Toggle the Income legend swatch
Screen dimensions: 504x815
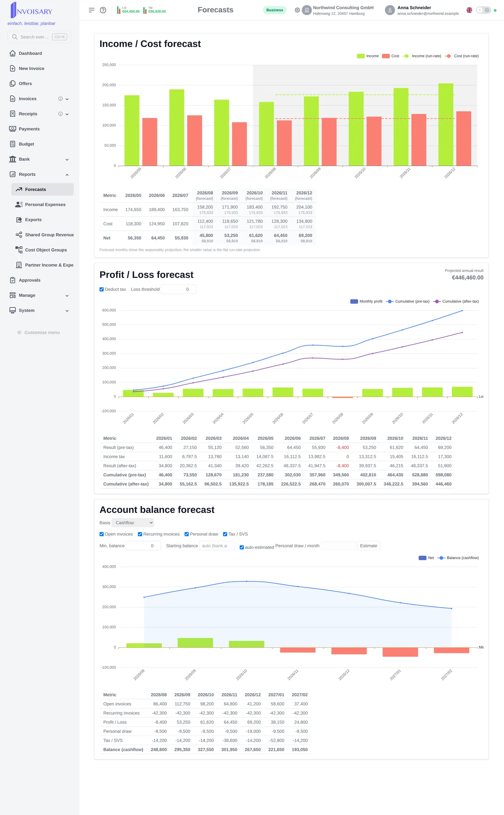coord(361,56)
